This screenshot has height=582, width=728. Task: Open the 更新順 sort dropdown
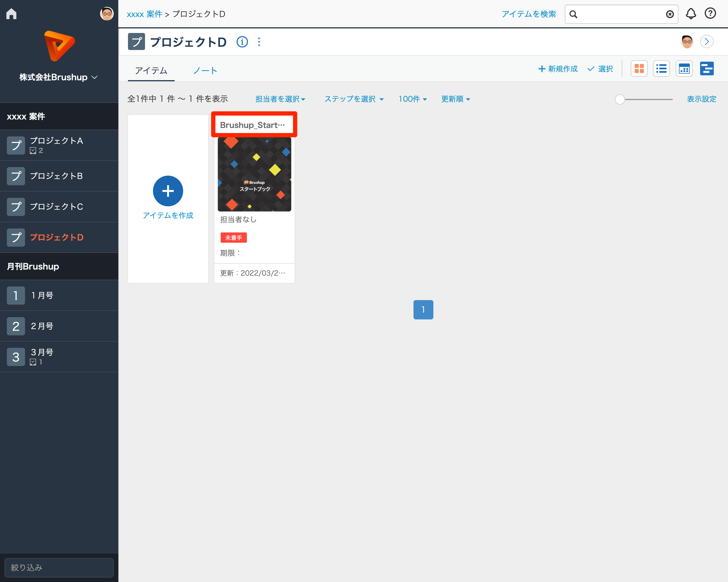pyautogui.click(x=456, y=99)
